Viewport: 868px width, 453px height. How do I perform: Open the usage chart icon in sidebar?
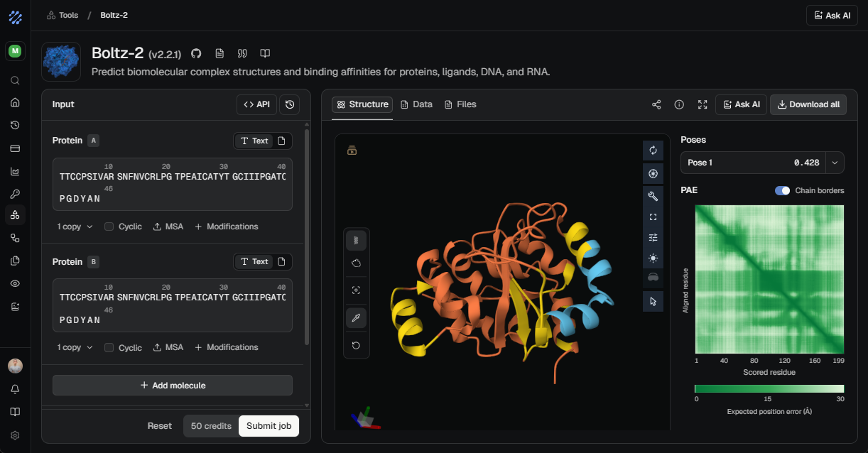(x=15, y=171)
